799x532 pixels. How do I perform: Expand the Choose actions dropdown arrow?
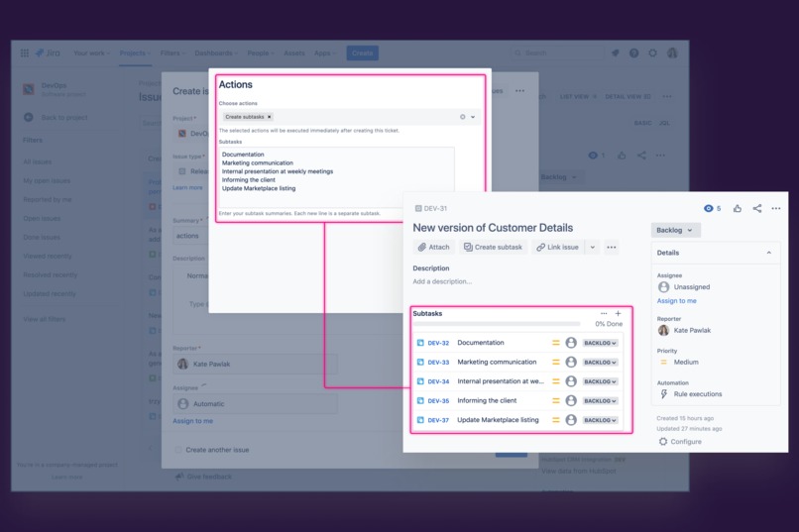tap(473, 117)
